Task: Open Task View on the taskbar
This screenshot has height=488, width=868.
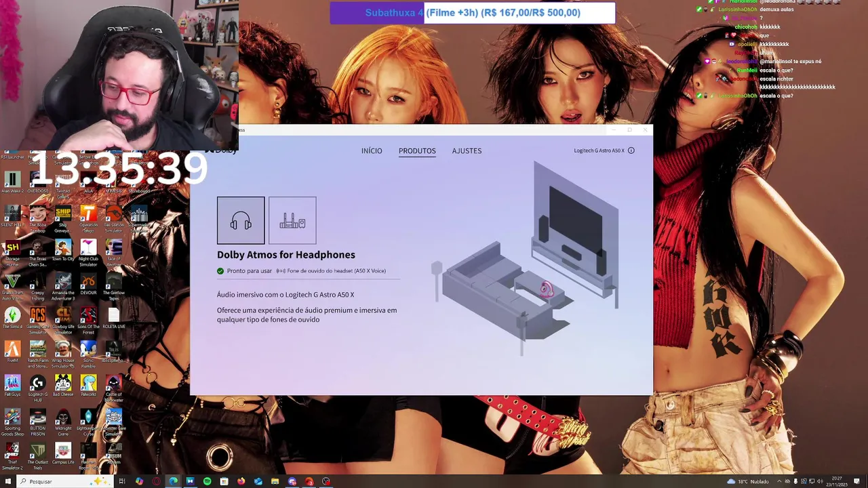Action: tap(122, 481)
